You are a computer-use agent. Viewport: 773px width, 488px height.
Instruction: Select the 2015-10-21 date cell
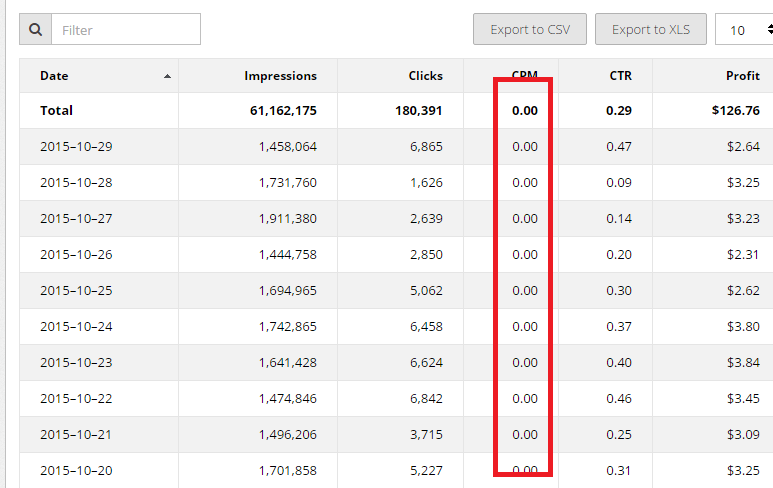[76, 435]
